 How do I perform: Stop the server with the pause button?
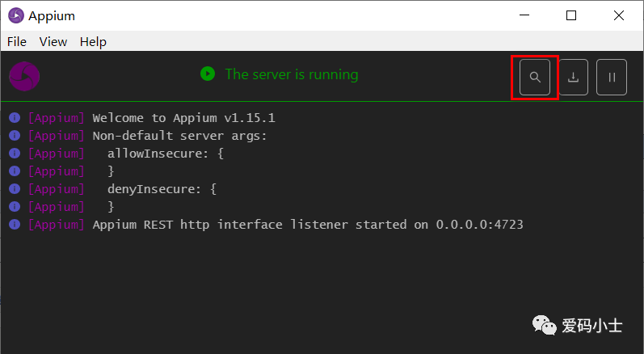pos(612,78)
